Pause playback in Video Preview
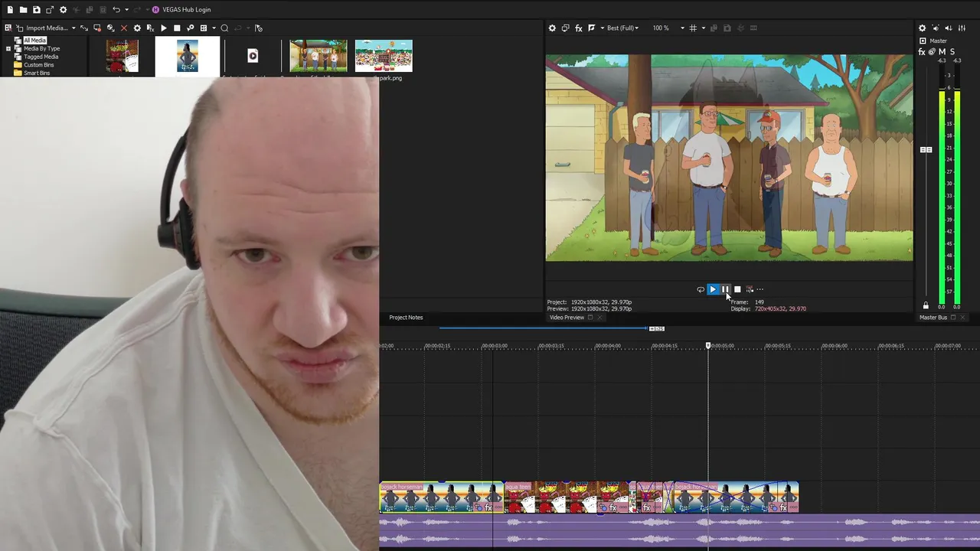Image resolution: width=980 pixels, height=551 pixels. point(725,289)
